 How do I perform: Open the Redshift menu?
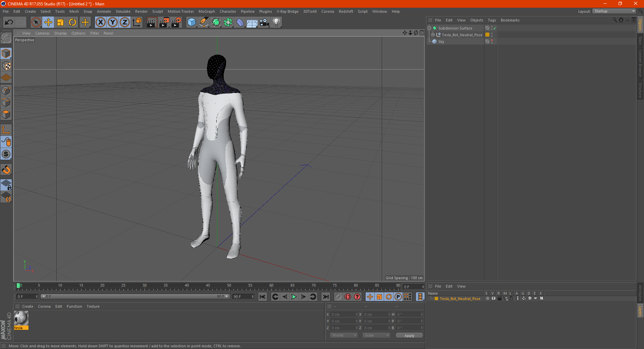click(x=346, y=11)
